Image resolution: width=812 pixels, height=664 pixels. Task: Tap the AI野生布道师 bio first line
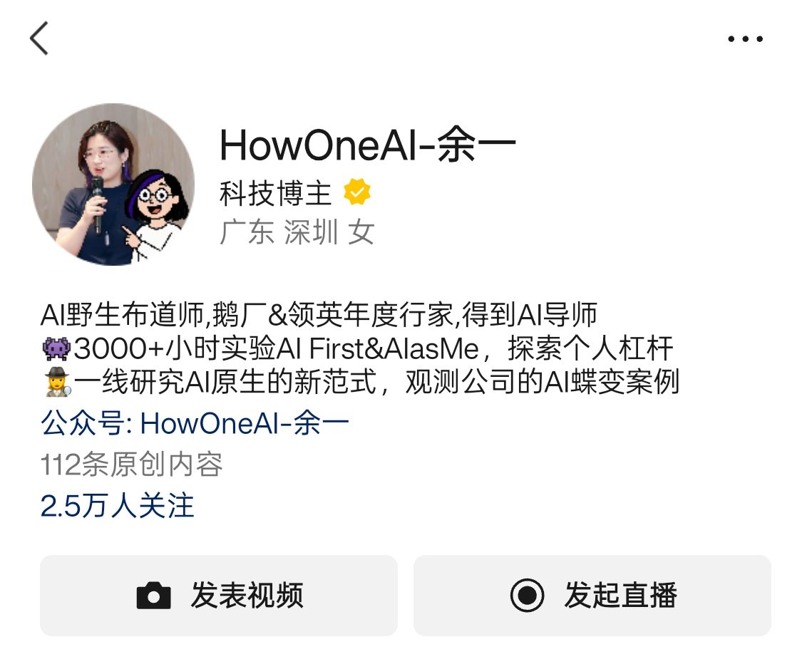[319, 315]
